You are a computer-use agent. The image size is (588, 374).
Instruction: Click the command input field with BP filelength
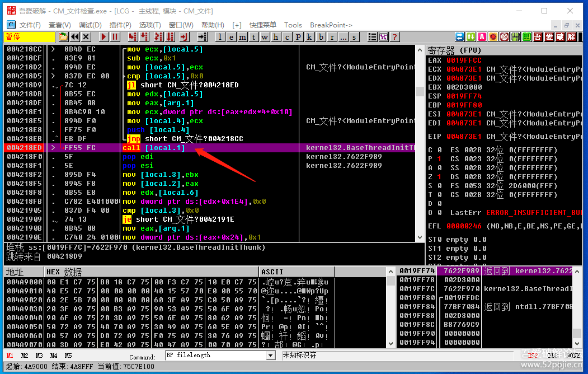pos(217,355)
